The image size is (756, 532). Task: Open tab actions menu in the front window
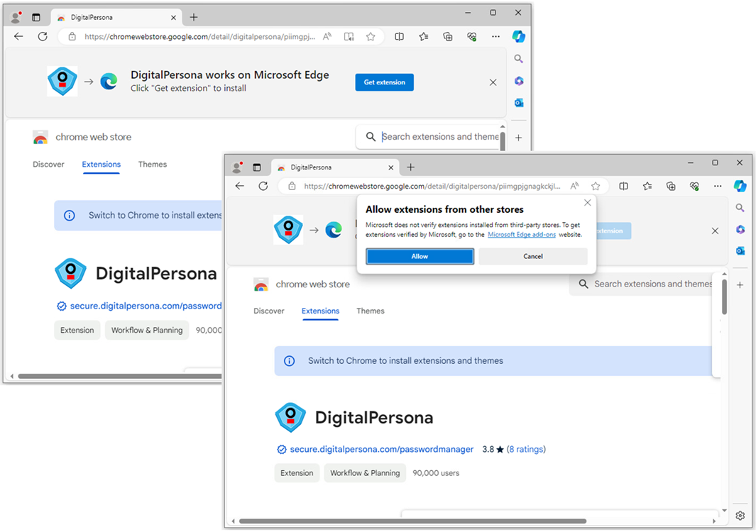click(x=257, y=167)
